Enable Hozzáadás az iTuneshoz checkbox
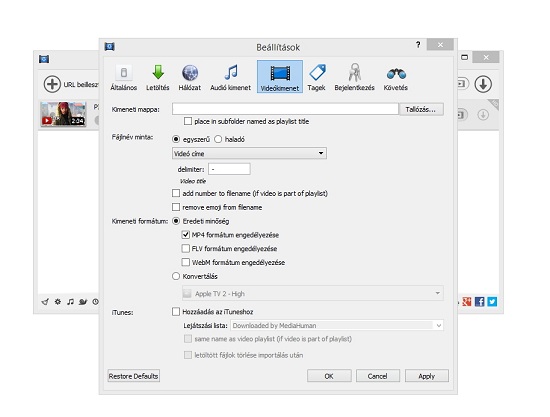This screenshot has height=417, width=550. pos(176,312)
